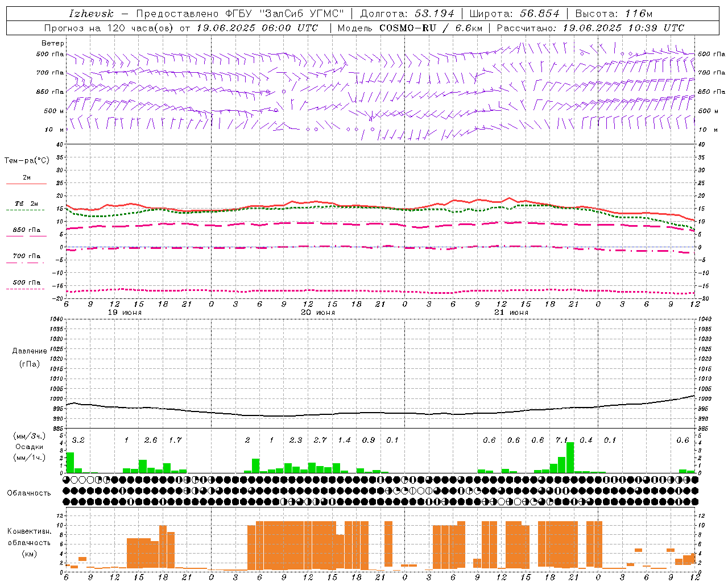The width and height of the screenshot is (728, 582).
Task: Click the 'Конвективн.' convective cloud label
Action: click(29, 531)
